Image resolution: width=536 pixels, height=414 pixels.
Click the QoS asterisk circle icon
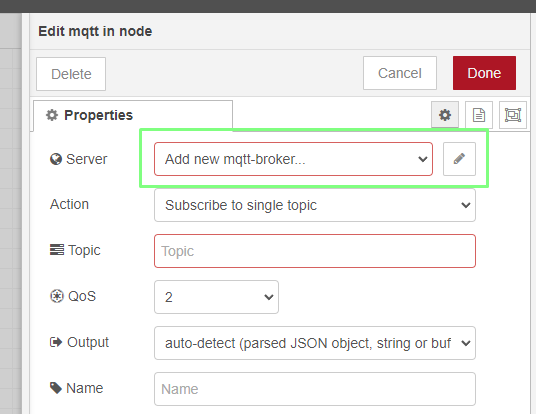pos(57,296)
